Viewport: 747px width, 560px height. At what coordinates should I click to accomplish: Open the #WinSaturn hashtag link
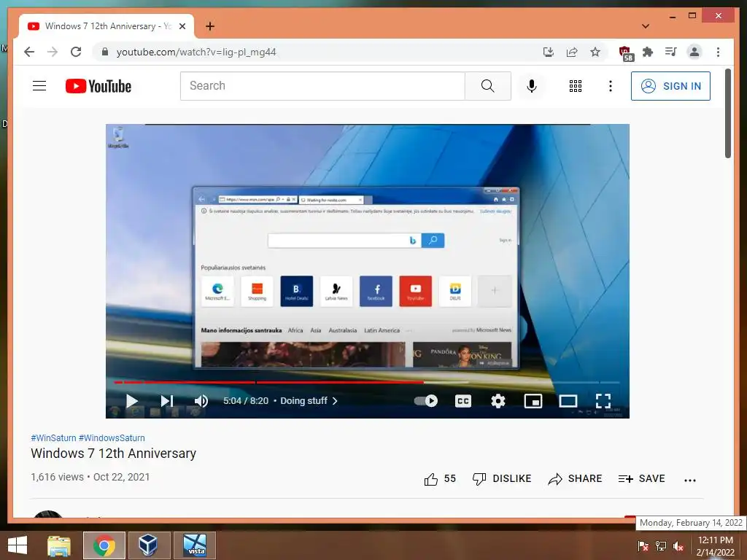(53, 437)
